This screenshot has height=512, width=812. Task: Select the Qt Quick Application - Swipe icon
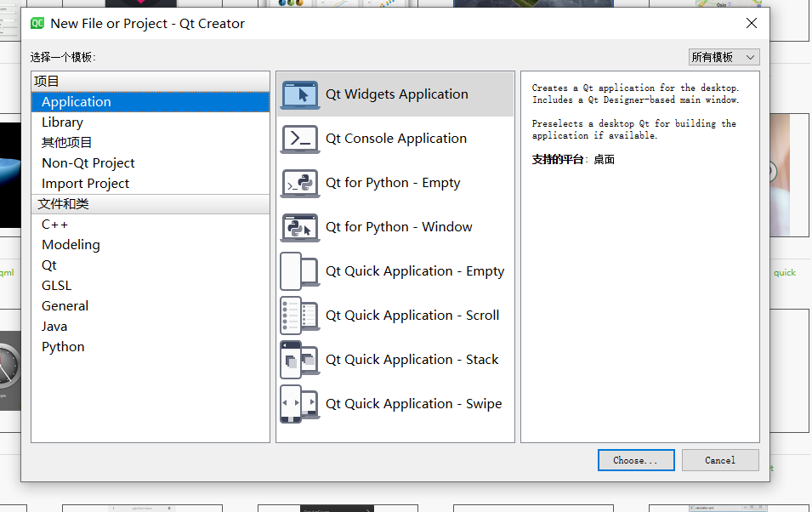(300, 404)
